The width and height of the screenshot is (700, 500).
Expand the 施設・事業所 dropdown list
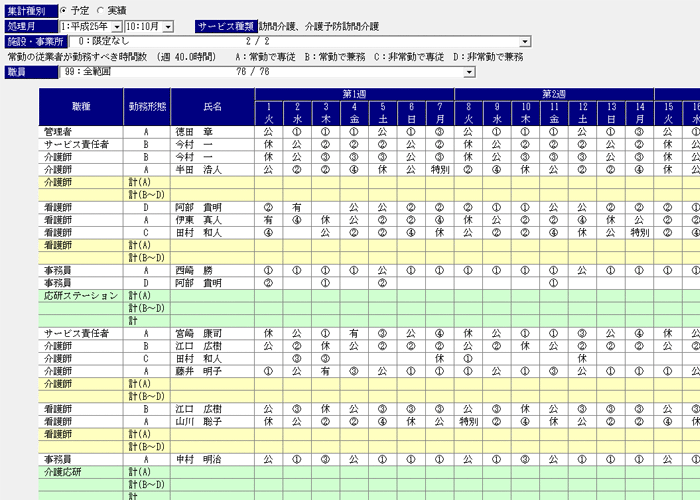coord(525,42)
